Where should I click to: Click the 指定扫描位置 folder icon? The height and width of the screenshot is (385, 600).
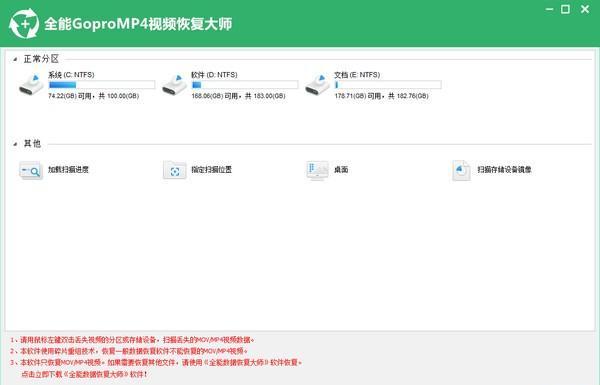pyautogui.click(x=174, y=170)
